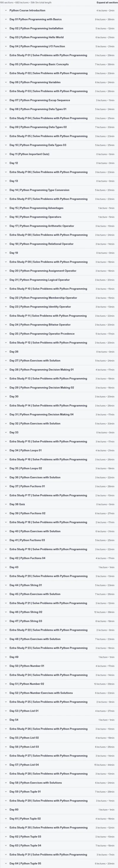Open Day 34 Python Loops 01 section
Viewport: 118px width, 868px height.
[x=59, y=450]
